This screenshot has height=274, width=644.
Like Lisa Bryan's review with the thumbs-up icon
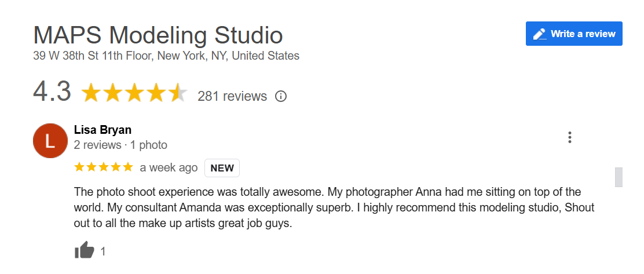(84, 250)
